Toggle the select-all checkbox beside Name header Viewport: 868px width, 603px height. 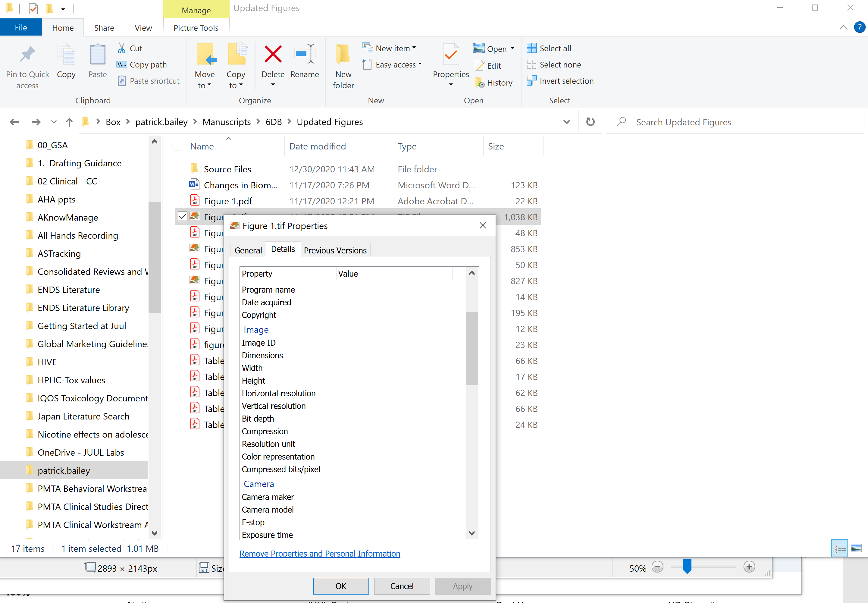coord(177,146)
